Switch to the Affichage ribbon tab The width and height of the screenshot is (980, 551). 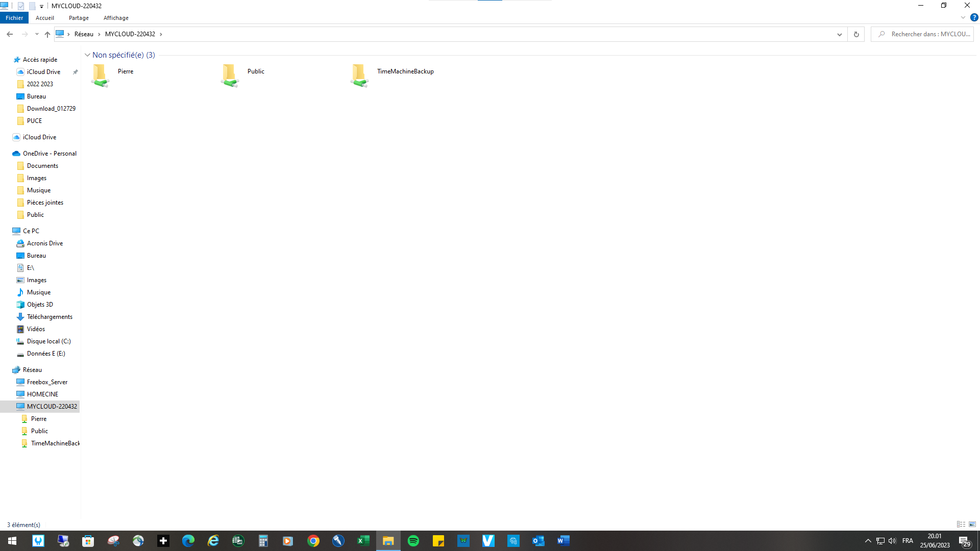(x=116, y=18)
